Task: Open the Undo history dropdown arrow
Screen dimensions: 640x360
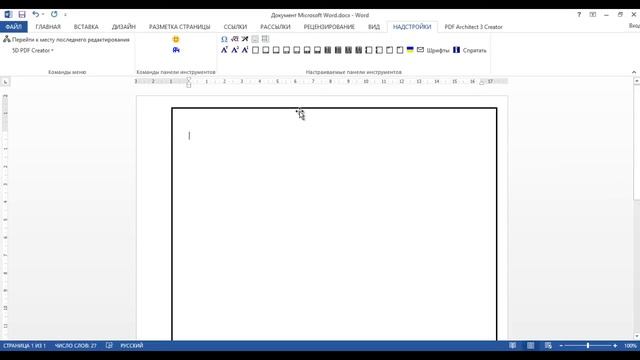Action: (43, 15)
